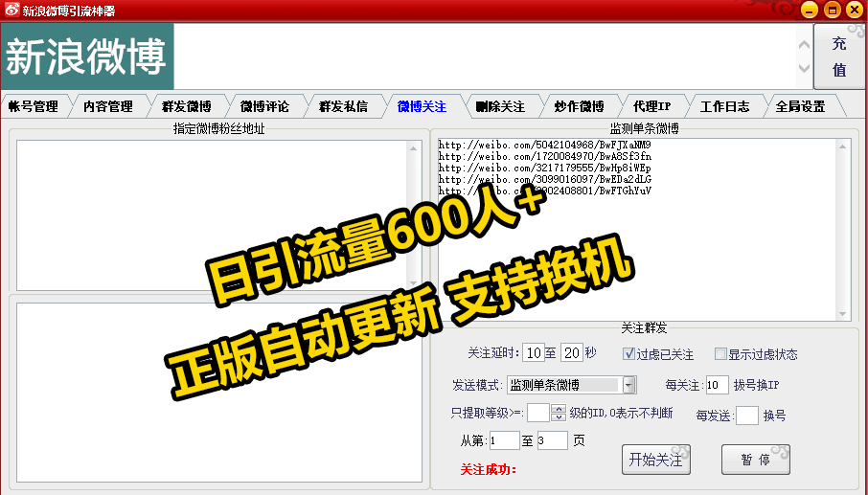Click the 关注成功 status label
Image resolution: width=868 pixels, height=495 pixels.
pos(489,470)
